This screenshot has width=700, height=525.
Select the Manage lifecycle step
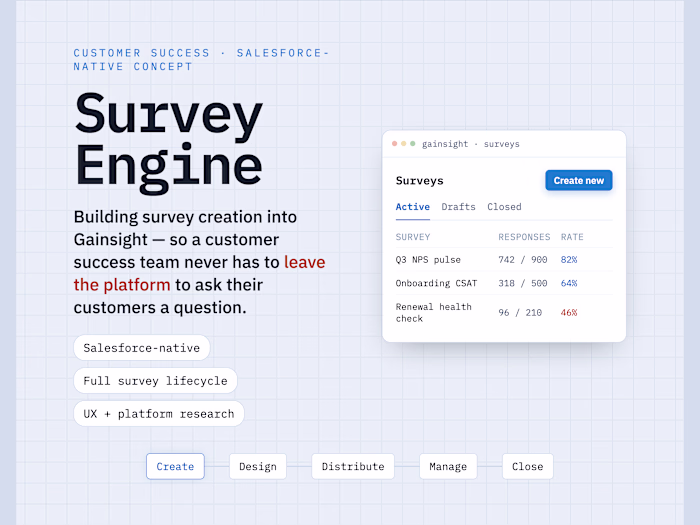(x=448, y=467)
